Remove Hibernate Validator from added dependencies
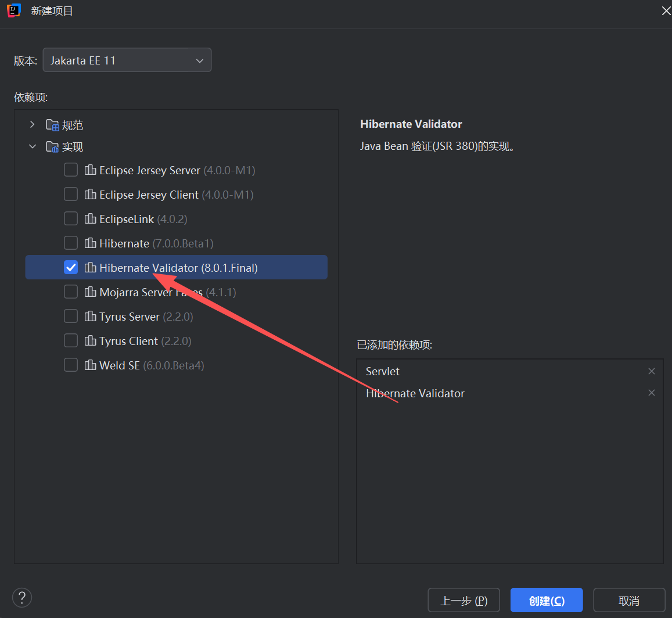This screenshot has width=672, height=618. coord(652,393)
